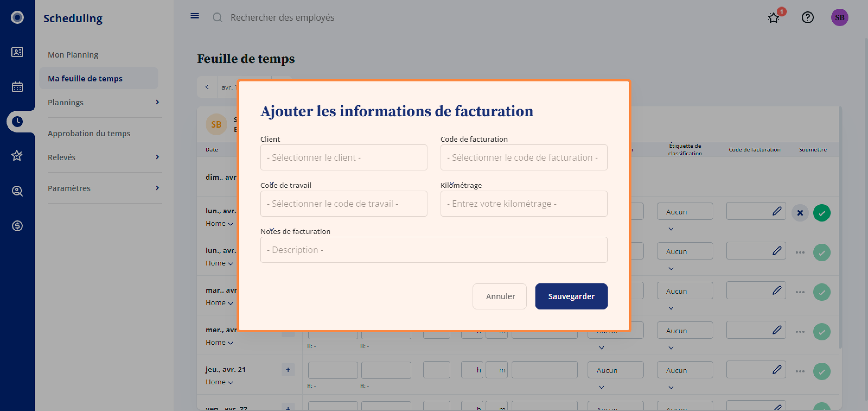Open more options in mar. row
Screen dimensions: 868x411
coord(800,292)
